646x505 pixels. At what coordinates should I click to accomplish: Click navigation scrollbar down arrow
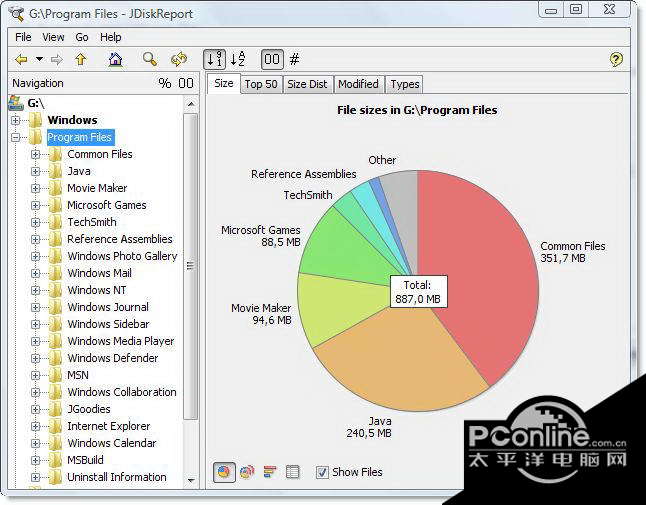click(x=191, y=480)
